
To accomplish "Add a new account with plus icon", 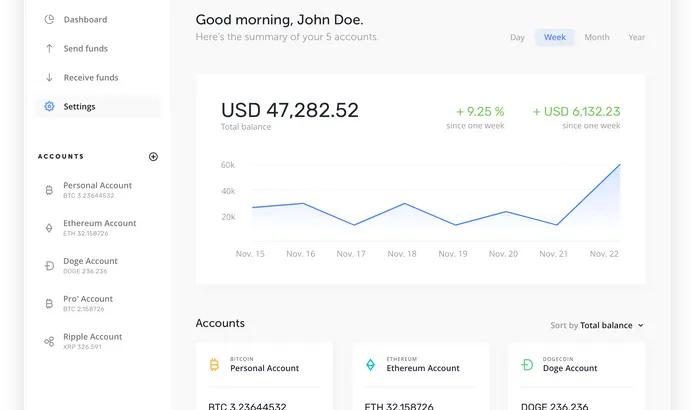I will pyautogui.click(x=153, y=157).
